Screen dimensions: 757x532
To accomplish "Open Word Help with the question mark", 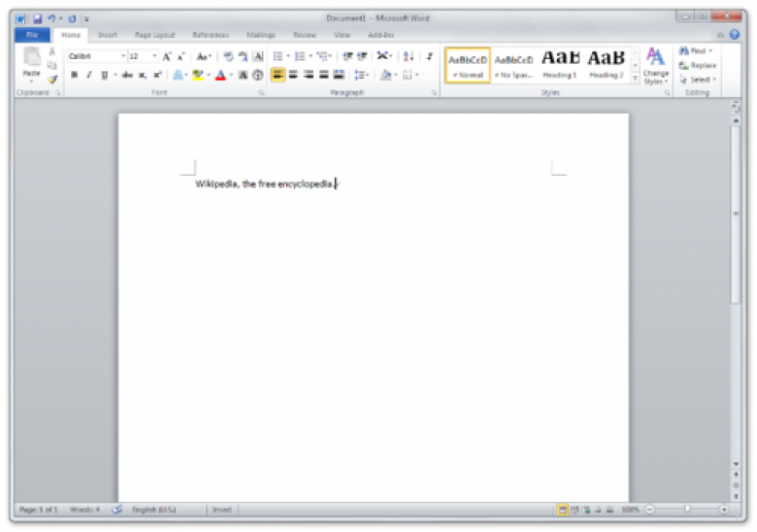I will (735, 34).
